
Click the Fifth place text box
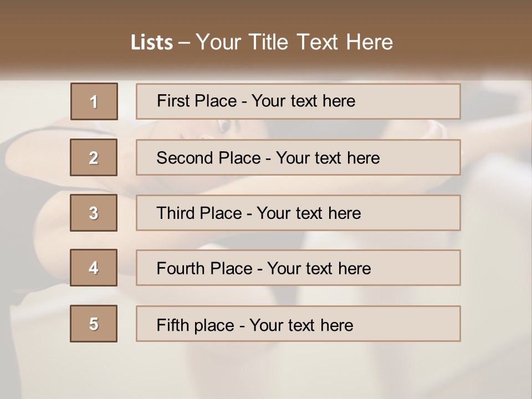coord(298,324)
